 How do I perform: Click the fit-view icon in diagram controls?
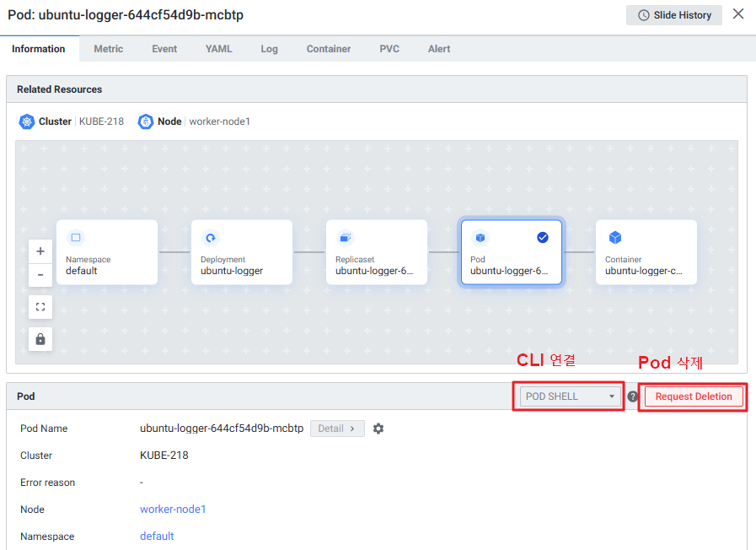[x=40, y=306]
